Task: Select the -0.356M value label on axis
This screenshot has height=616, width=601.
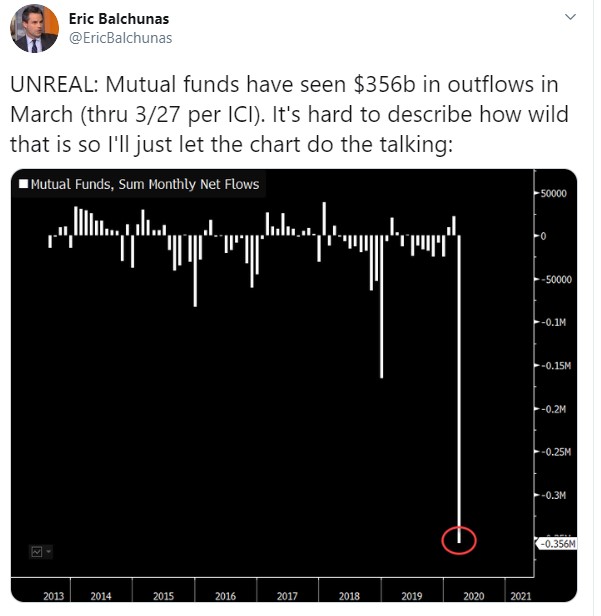Action: pyautogui.click(x=557, y=544)
